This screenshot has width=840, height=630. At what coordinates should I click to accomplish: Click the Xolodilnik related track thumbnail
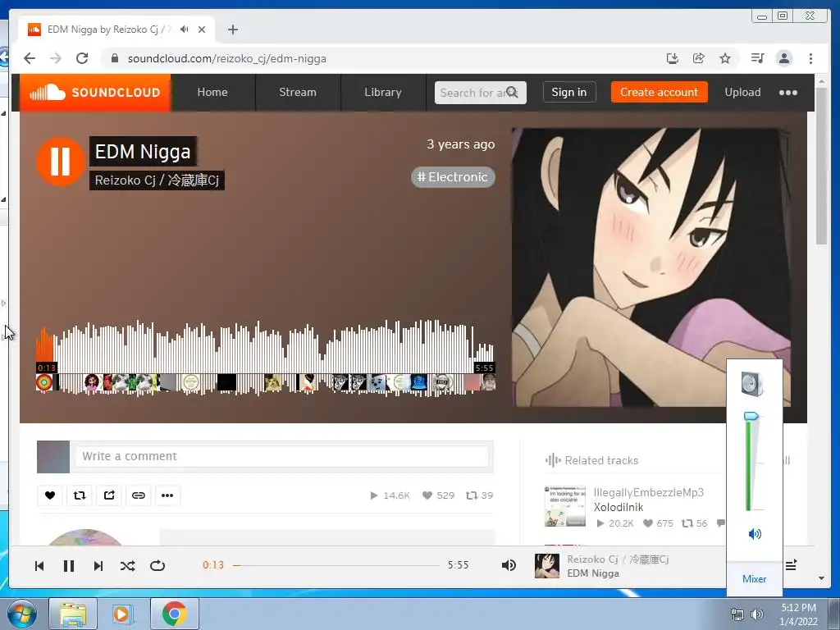click(564, 506)
